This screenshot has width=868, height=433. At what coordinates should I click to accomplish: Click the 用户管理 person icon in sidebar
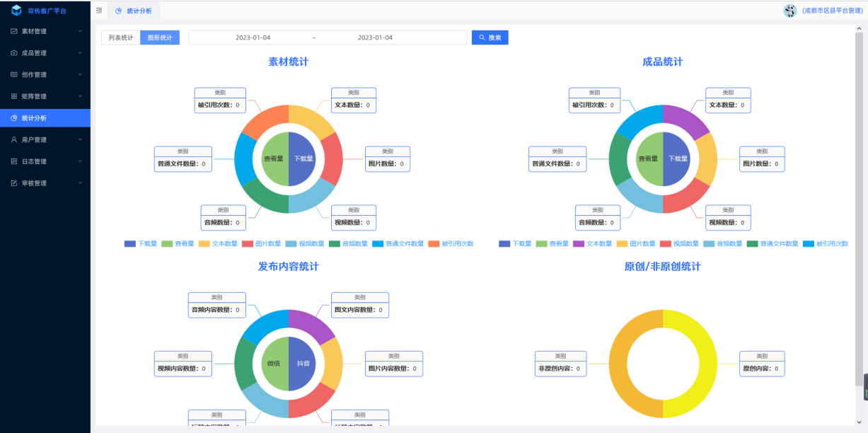click(14, 139)
